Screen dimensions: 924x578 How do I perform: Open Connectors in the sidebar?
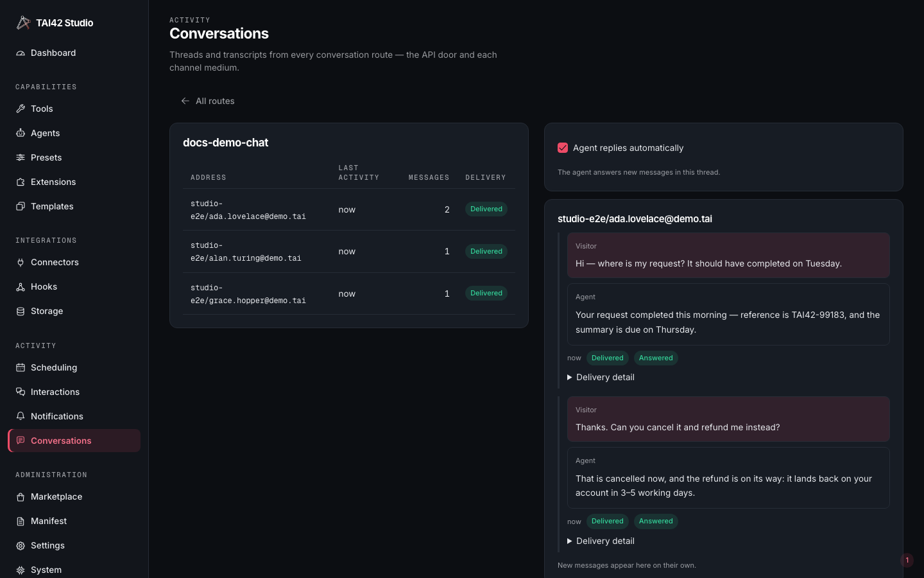(x=74, y=263)
